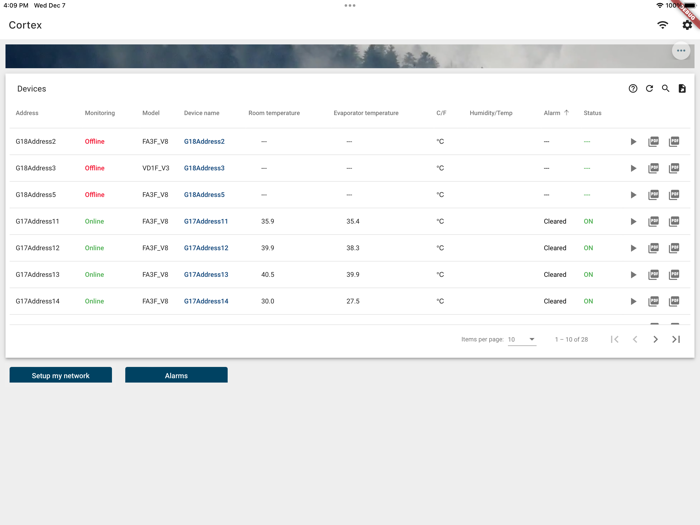Open G17Address13 device name link
Viewport: 700px width, 525px height.
206,275
